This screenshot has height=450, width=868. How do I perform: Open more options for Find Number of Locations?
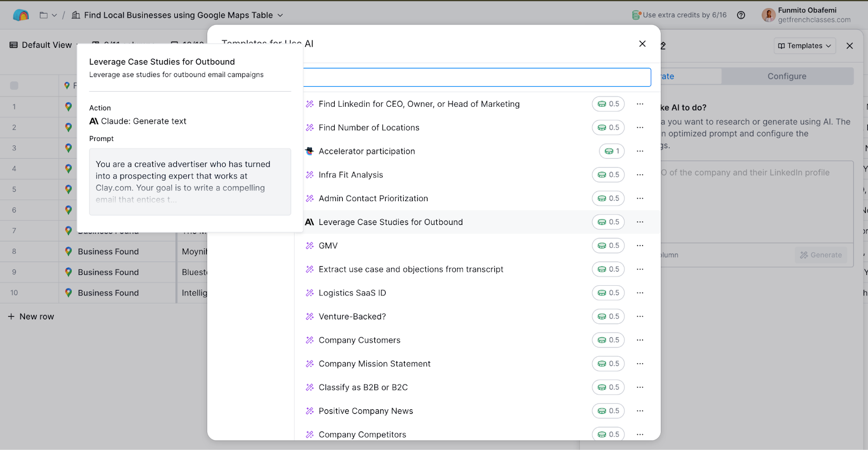(640, 127)
